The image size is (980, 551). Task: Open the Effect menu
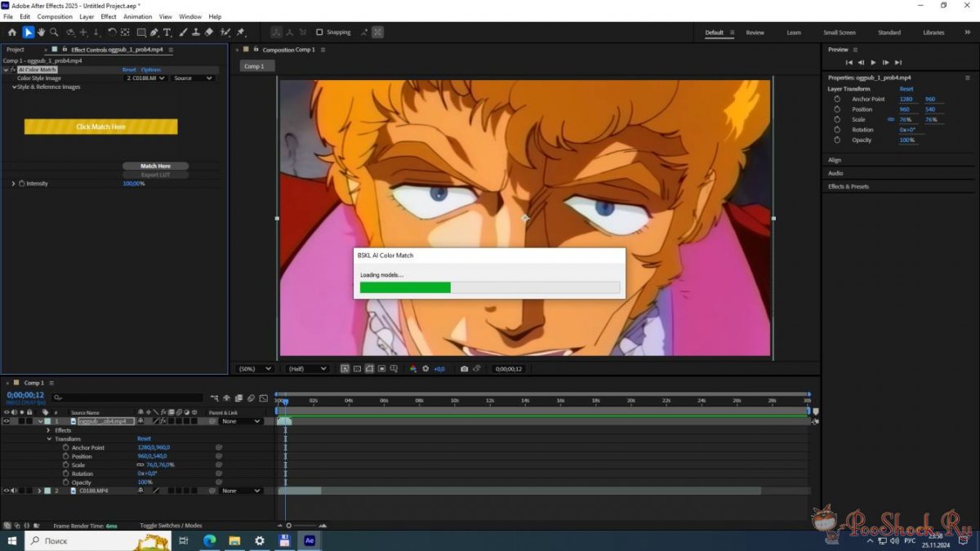109,16
